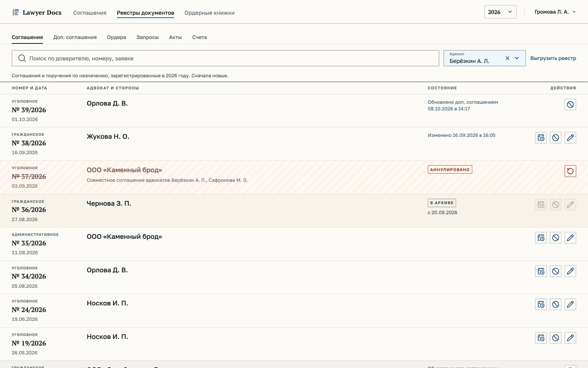Click Изменено 16.09.2026 в 16:05 status text
588x368 pixels.
point(462,135)
